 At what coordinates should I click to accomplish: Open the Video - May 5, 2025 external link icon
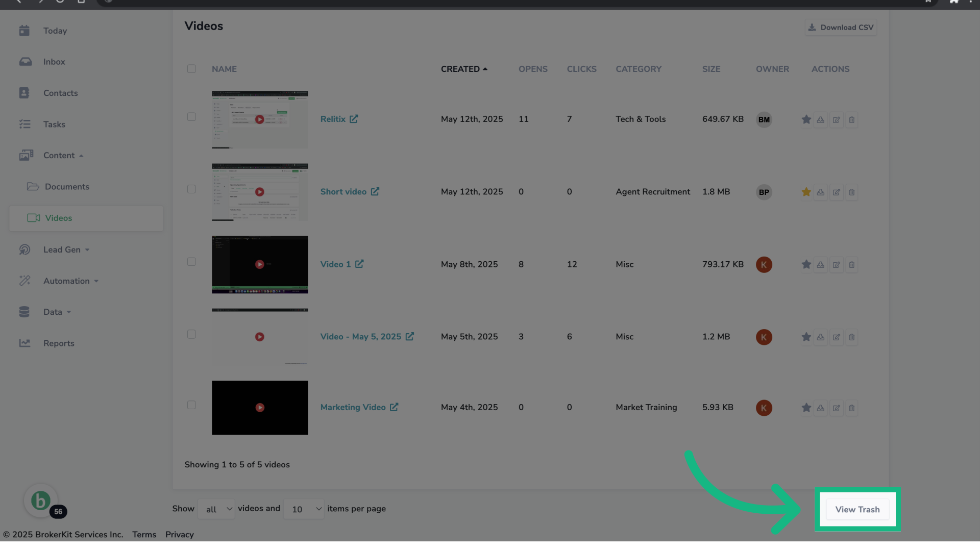(410, 336)
